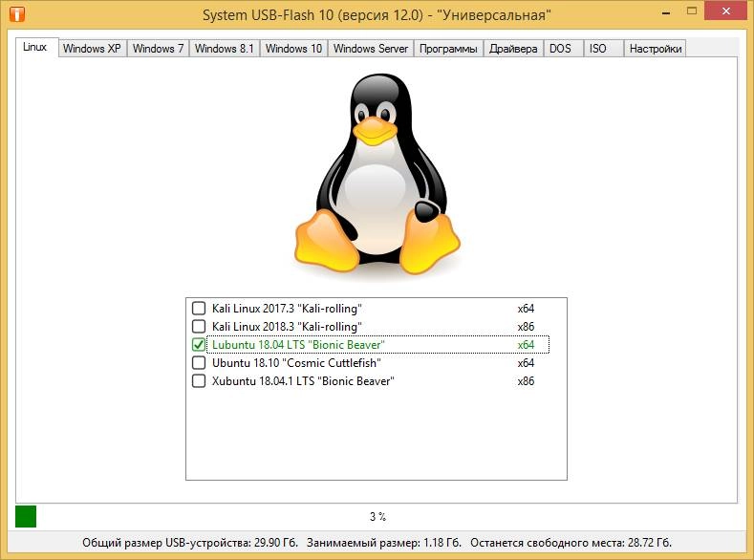Image resolution: width=754 pixels, height=560 pixels.
Task: Go to Windows Server tab
Action: pos(371,49)
